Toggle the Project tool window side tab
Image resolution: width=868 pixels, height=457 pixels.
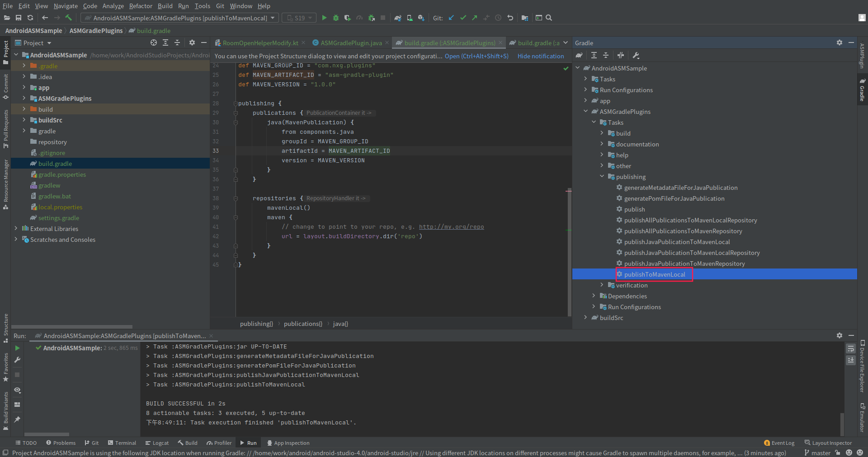click(5, 52)
